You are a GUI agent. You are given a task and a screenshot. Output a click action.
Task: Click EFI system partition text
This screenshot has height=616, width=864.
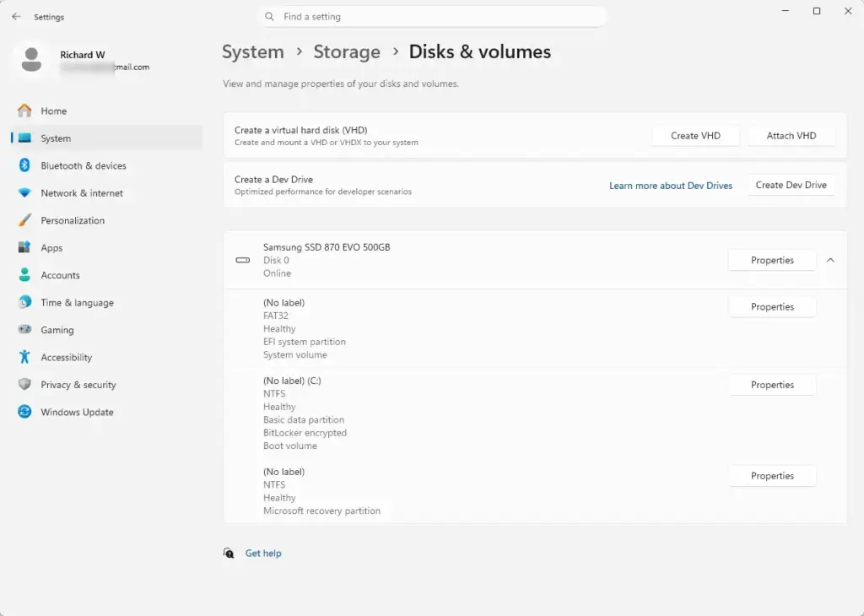304,342
